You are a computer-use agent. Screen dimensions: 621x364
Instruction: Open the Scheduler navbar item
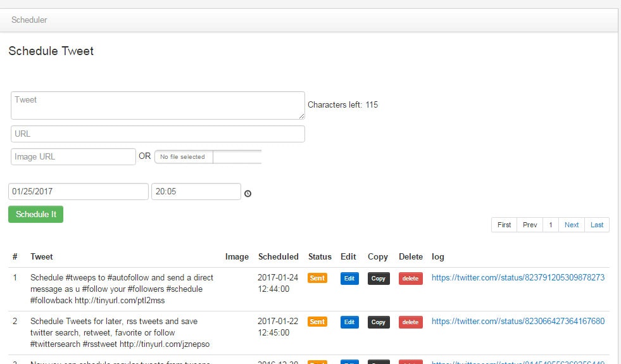29,20
